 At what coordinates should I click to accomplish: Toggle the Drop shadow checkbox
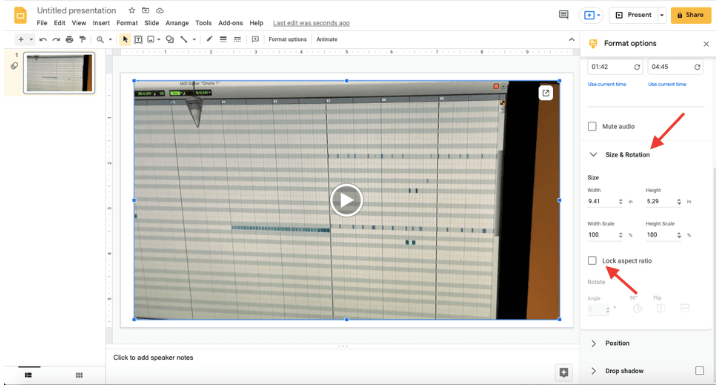pos(699,370)
